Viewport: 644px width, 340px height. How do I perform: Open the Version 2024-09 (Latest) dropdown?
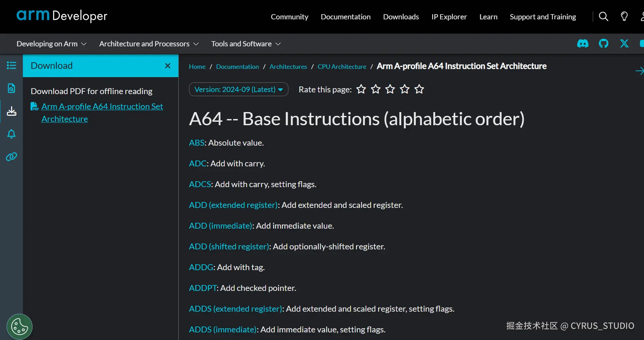point(239,89)
